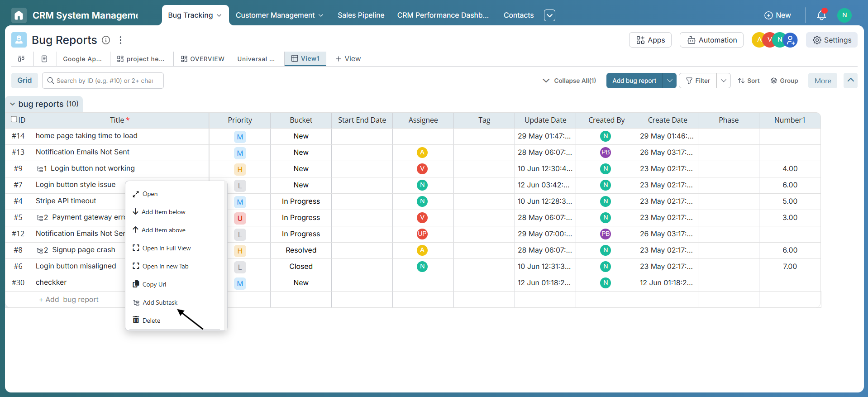Screen dimensions: 868x397
Task: Click the Group button
Action: point(784,81)
